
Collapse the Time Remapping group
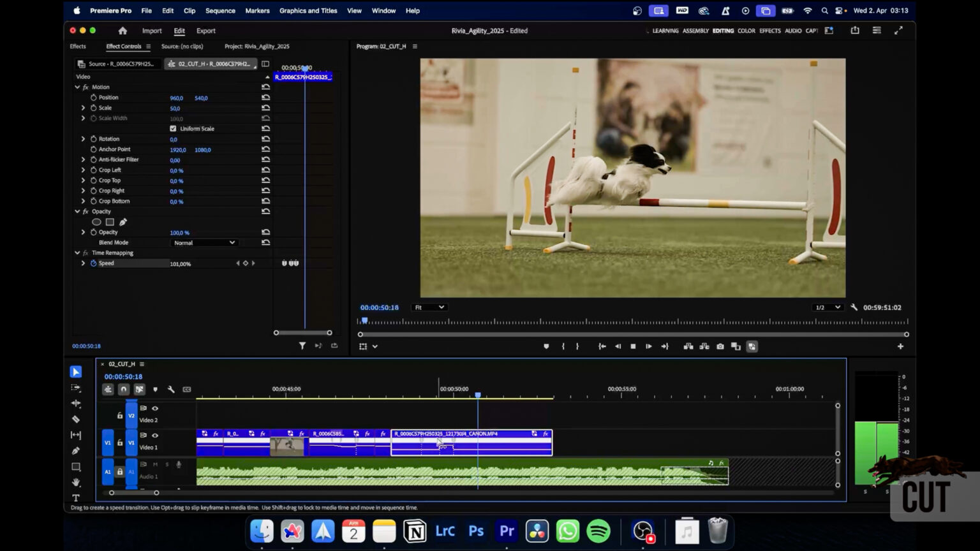77,253
